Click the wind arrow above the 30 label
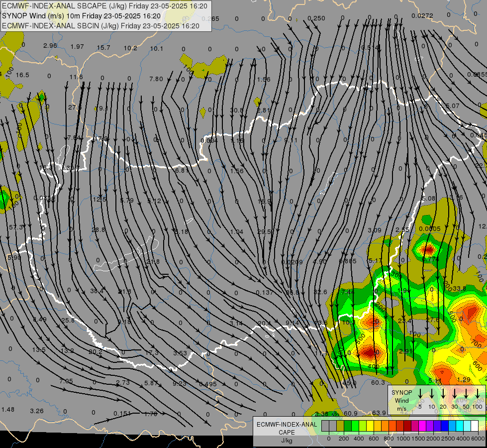Viewport: 487px width, 448px height. (x=454, y=394)
